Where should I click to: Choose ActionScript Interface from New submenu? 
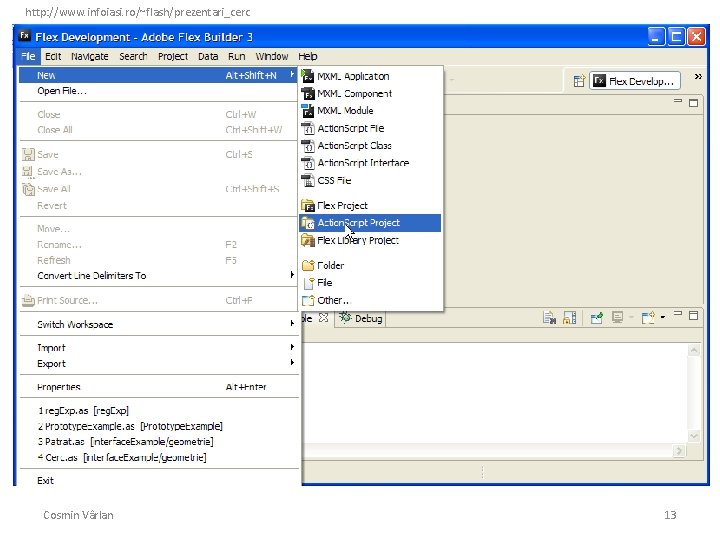(x=370, y=163)
